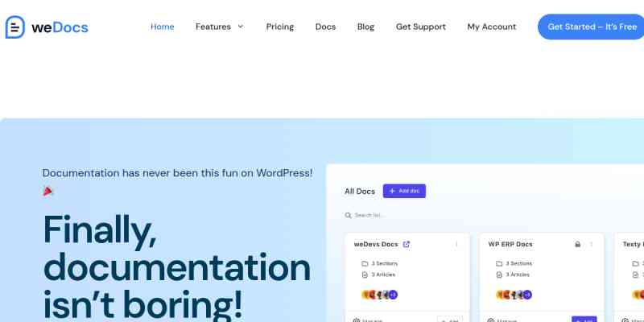Click the folder icon on weDevs Docs card

click(365, 263)
